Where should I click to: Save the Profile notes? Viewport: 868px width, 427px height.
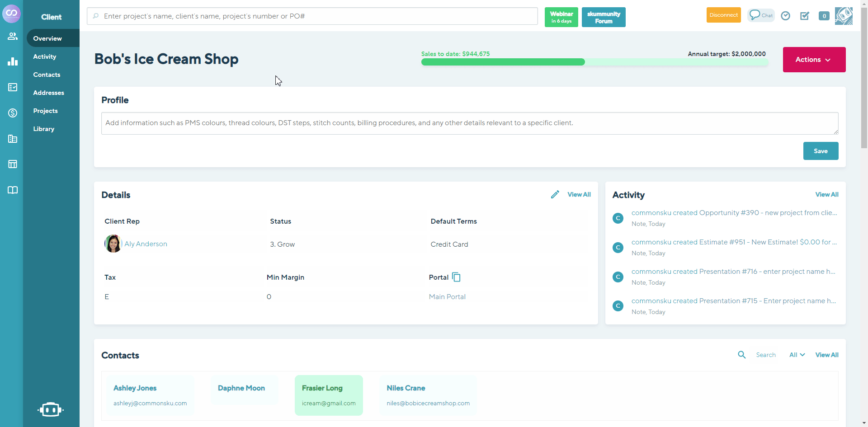(x=821, y=151)
